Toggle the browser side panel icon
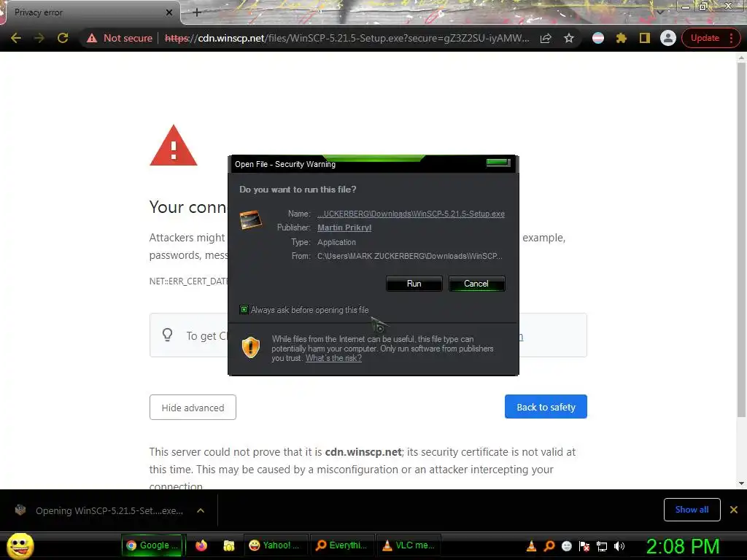The image size is (747, 560). (645, 38)
